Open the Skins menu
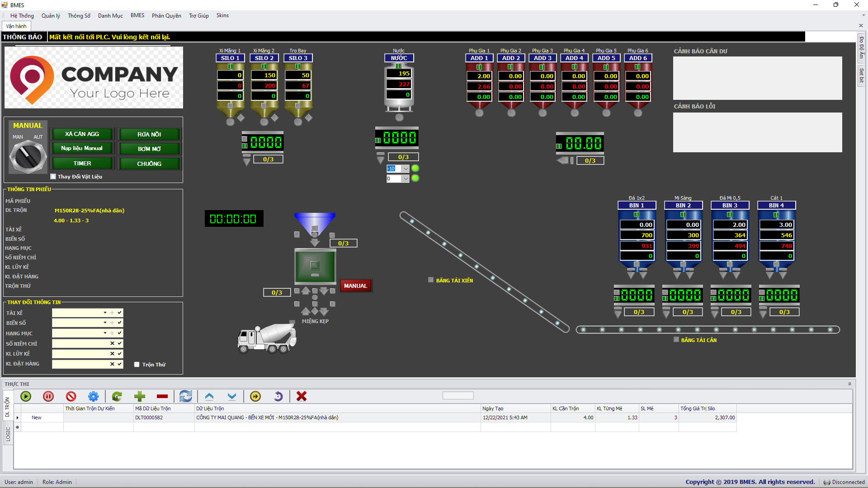This screenshot has height=488, width=868. click(x=222, y=15)
